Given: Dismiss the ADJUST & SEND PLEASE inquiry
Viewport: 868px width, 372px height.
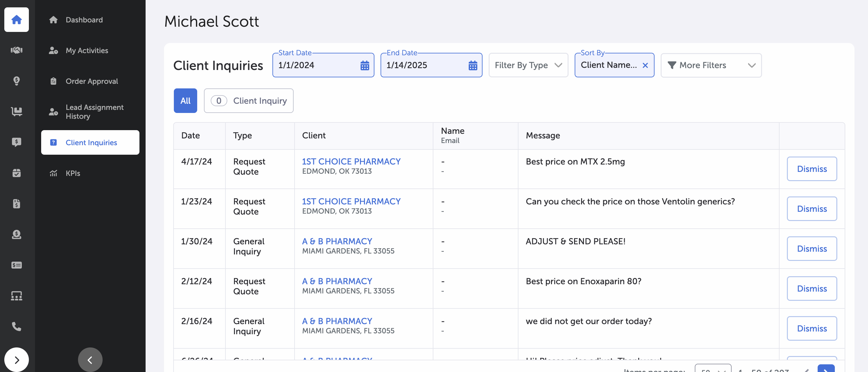Looking at the screenshot, I should 812,249.
